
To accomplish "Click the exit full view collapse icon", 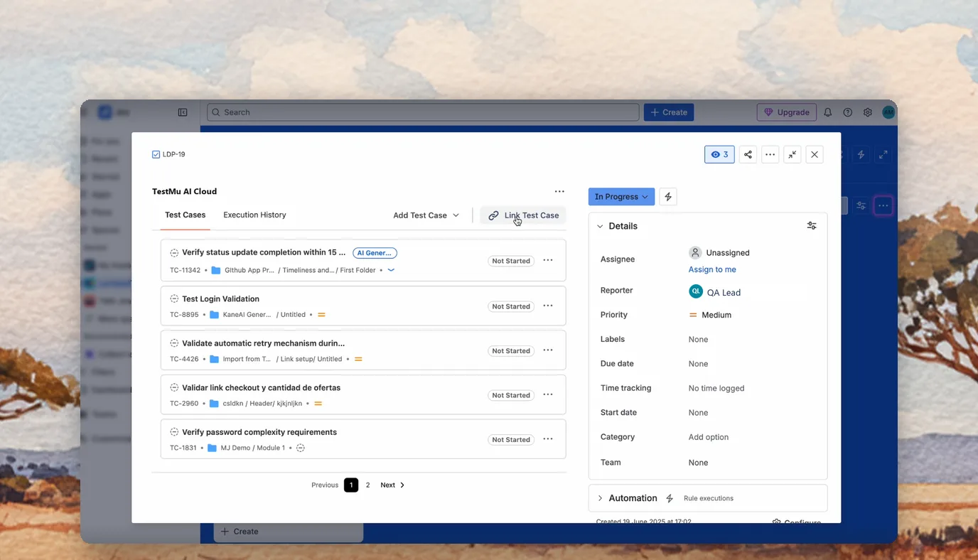I will (792, 154).
